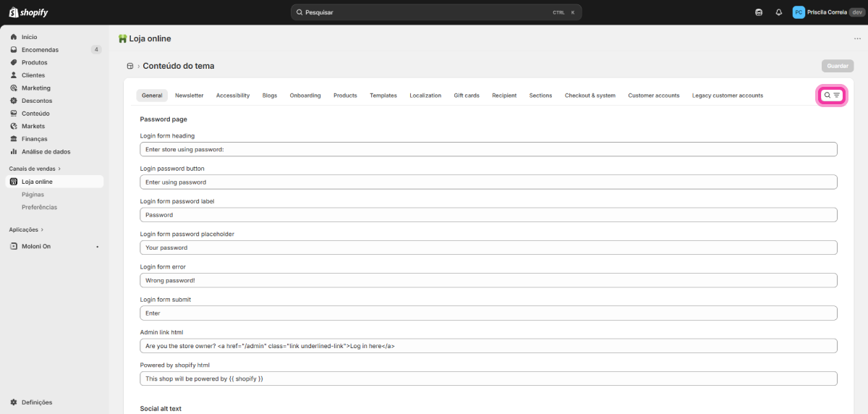
Task: Open the notifications bell
Action: tap(779, 12)
